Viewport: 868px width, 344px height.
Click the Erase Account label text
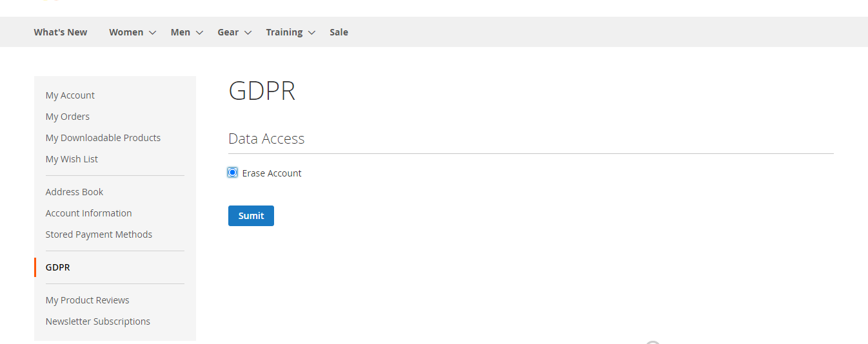point(271,173)
